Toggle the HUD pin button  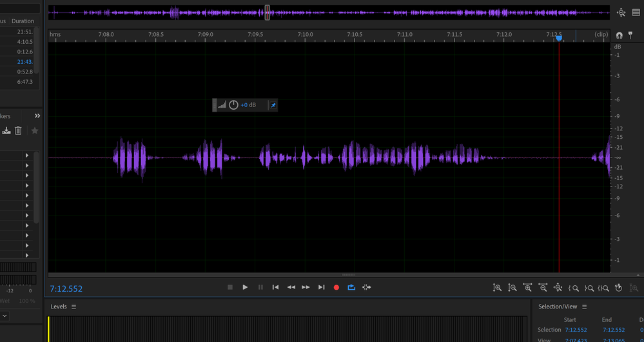click(273, 105)
